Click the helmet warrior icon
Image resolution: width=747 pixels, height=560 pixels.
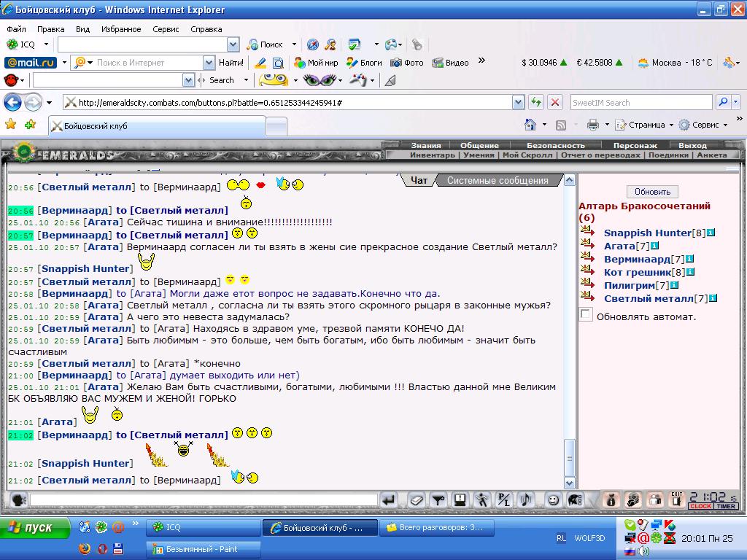[x=575, y=500]
